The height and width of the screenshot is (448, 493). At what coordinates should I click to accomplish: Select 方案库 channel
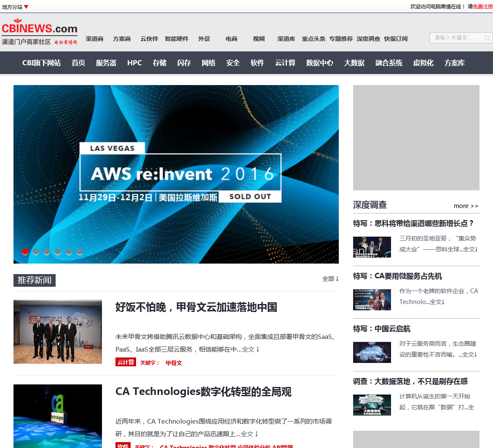(x=455, y=63)
